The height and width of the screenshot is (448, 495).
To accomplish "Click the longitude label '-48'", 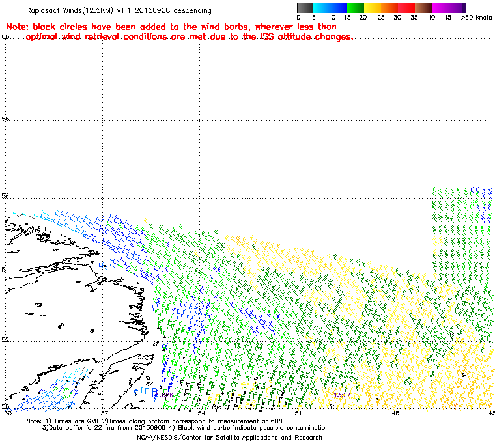I will tap(393, 413).
